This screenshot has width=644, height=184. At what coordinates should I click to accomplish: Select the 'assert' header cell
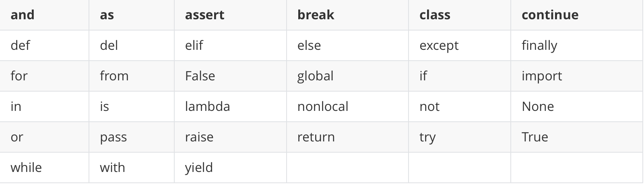(230, 15)
